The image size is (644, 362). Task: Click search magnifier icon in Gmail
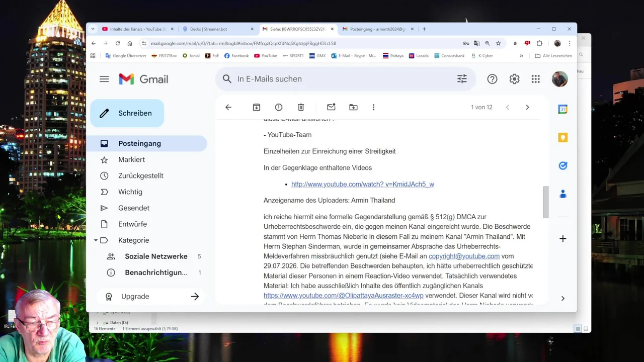[227, 79]
